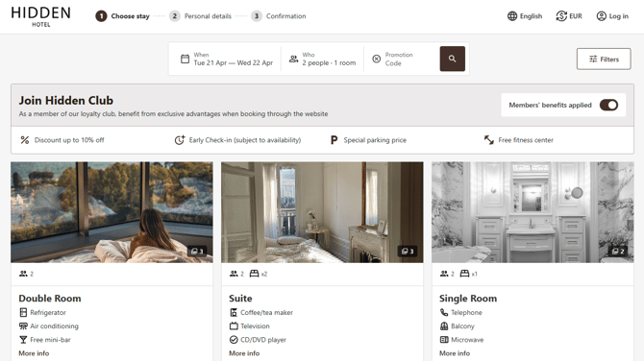Click the globe language icon
Image resolution: width=644 pixels, height=361 pixels.
[512, 16]
